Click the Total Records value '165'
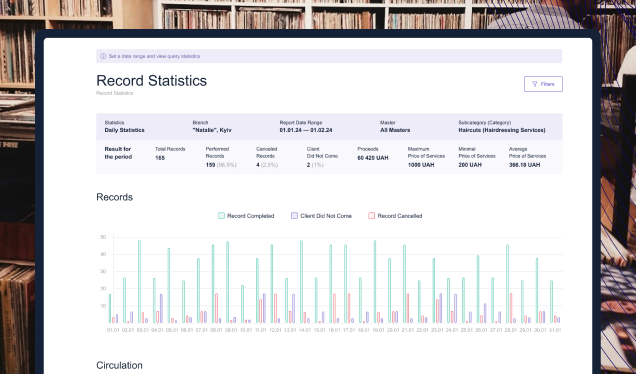This screenshot has height=374, width=636. (160, 158)
